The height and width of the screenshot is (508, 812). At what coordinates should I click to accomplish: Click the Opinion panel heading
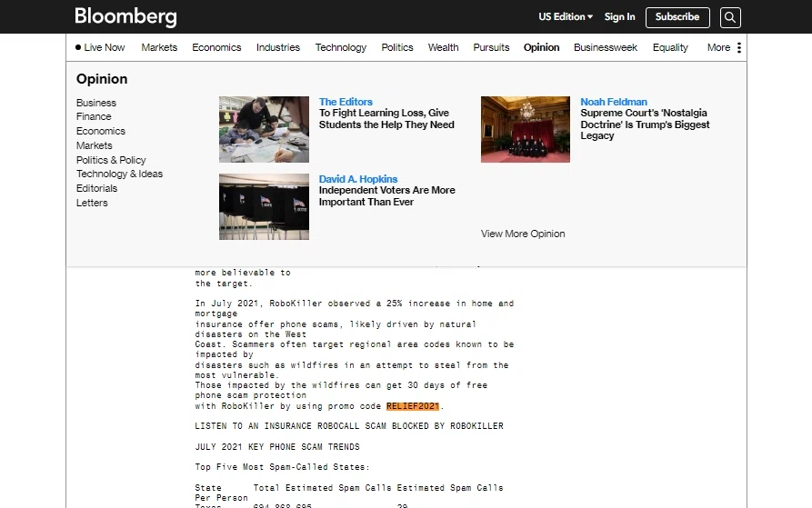[102, 79]
